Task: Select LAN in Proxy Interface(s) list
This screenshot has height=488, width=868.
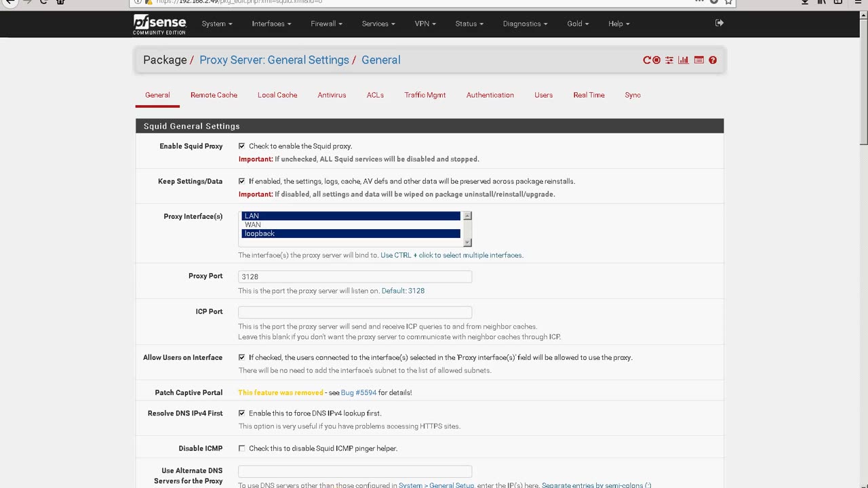Action: coord(351,216)
